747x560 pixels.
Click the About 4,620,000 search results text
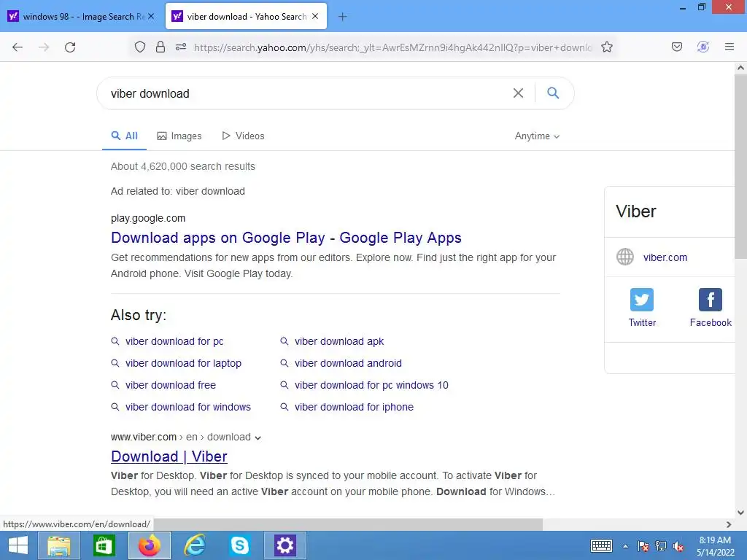tap(183, 166)
